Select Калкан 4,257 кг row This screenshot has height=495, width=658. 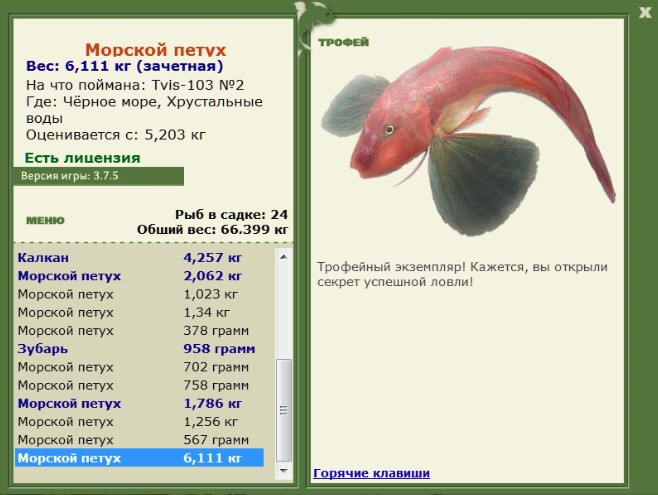click(x=139, y=258)
